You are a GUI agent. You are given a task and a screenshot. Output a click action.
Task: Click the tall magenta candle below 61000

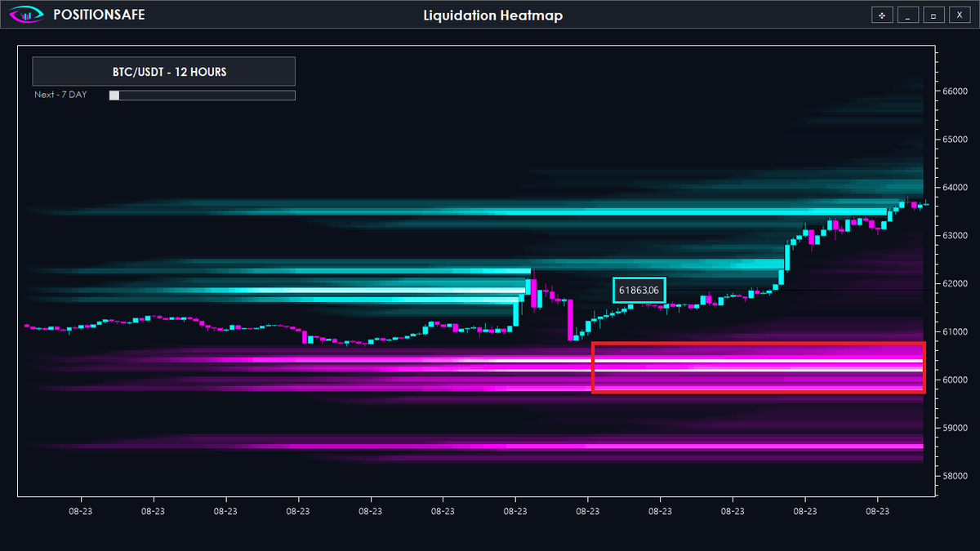(571, 319)
